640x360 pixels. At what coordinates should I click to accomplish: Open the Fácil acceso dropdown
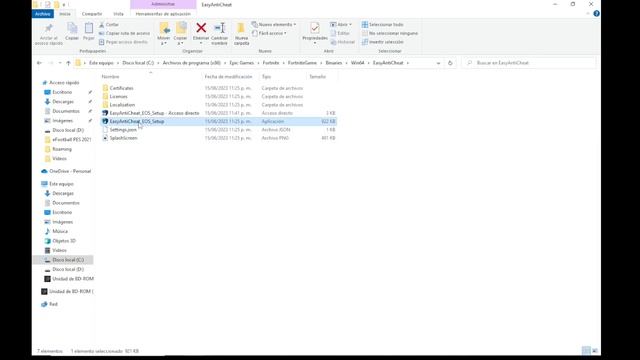(269, 33)
